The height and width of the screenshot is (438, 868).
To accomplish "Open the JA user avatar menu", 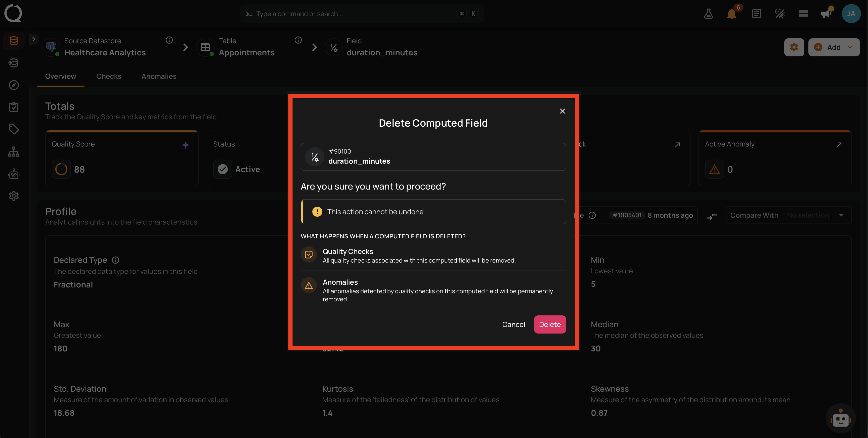I will click(x=851, y=14).
